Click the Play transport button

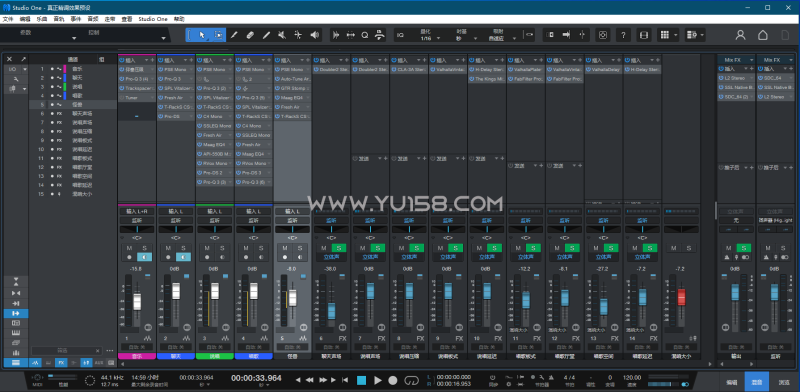click(x=378, y=380)
